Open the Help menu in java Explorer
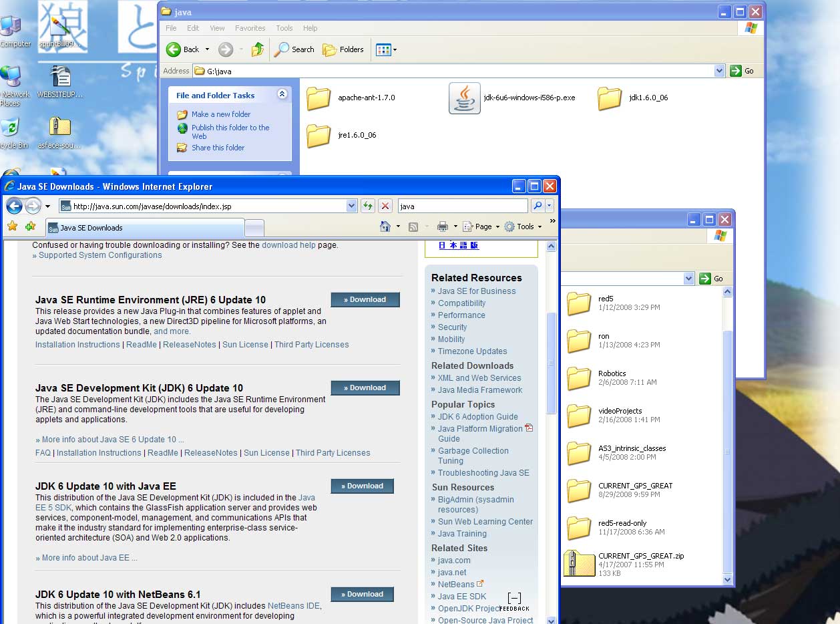840x624 pixels. coord(310,28)
